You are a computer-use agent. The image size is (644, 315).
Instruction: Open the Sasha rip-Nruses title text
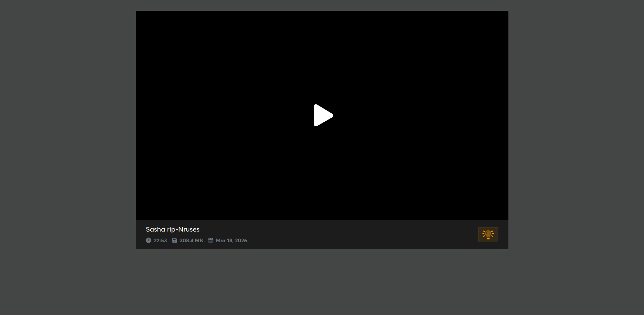[x=172, y=229]
